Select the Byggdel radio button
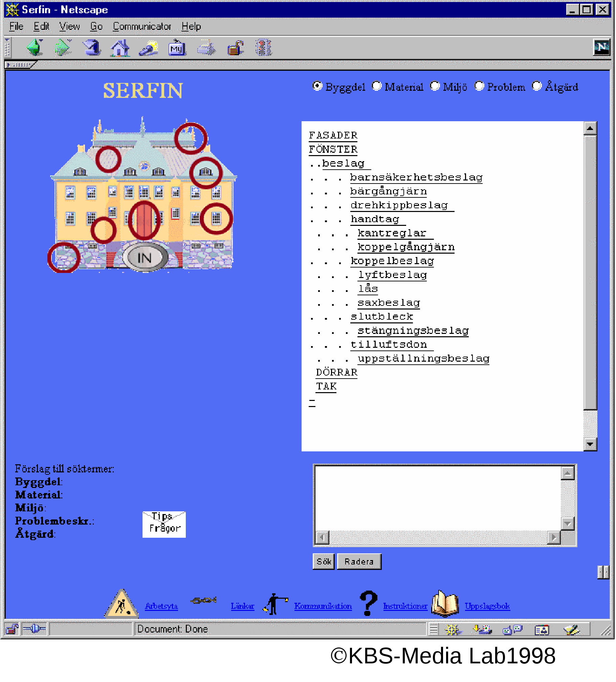 pos(317,86)
